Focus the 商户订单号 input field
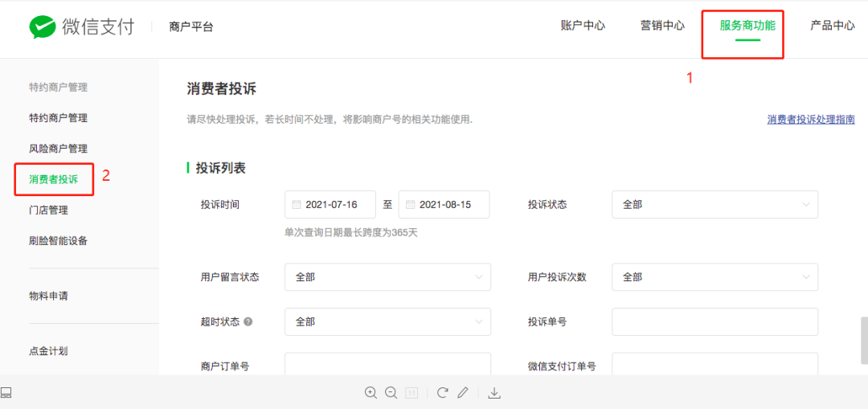Image resolution: width=868 pixels, height=409 pixels. click(x=387, y=364)
